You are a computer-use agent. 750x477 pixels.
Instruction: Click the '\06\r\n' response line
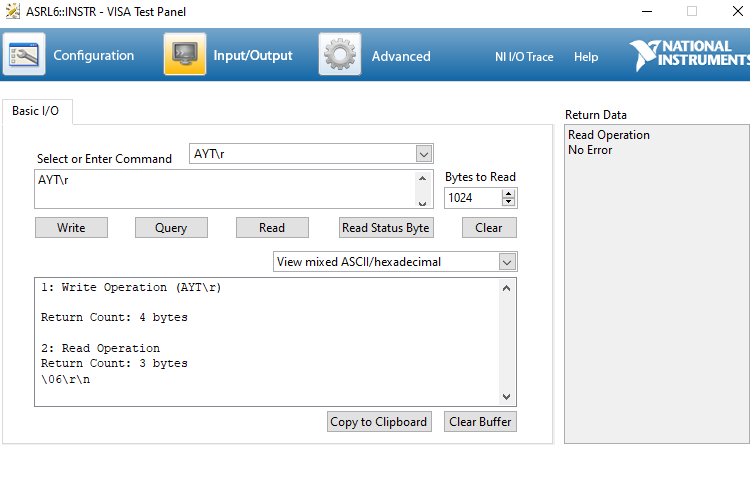click(66, 379)
